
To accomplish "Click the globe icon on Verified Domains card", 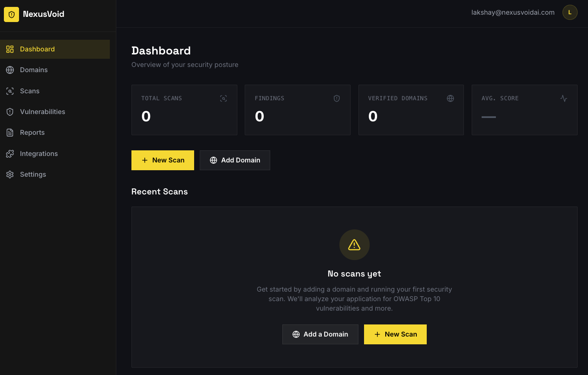I will click(451, 99).
